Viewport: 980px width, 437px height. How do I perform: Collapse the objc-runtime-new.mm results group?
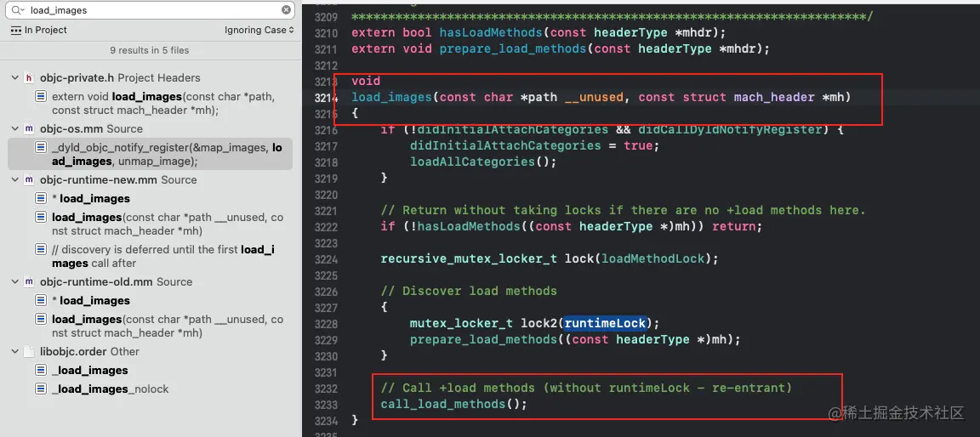(x=14, y=179)
